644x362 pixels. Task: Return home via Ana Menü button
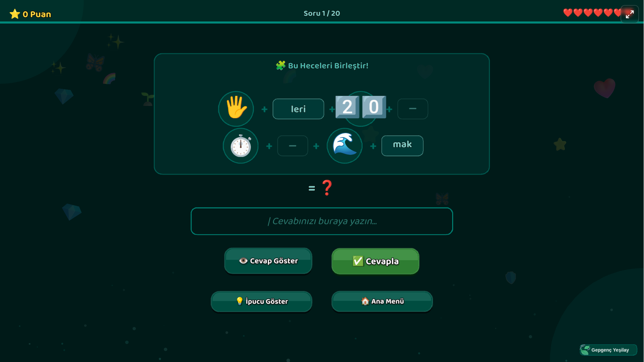(x=382, y=301)
